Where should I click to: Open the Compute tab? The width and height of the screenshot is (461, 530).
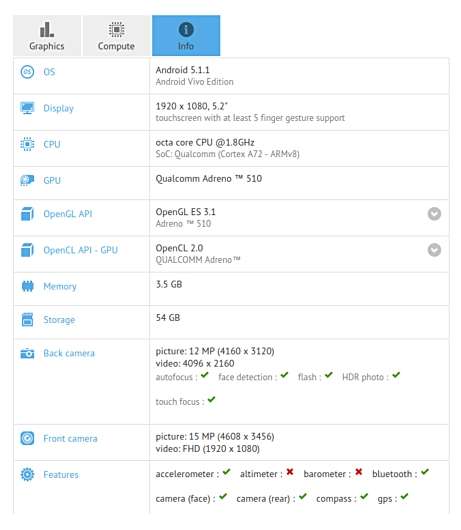click(116, 35)
